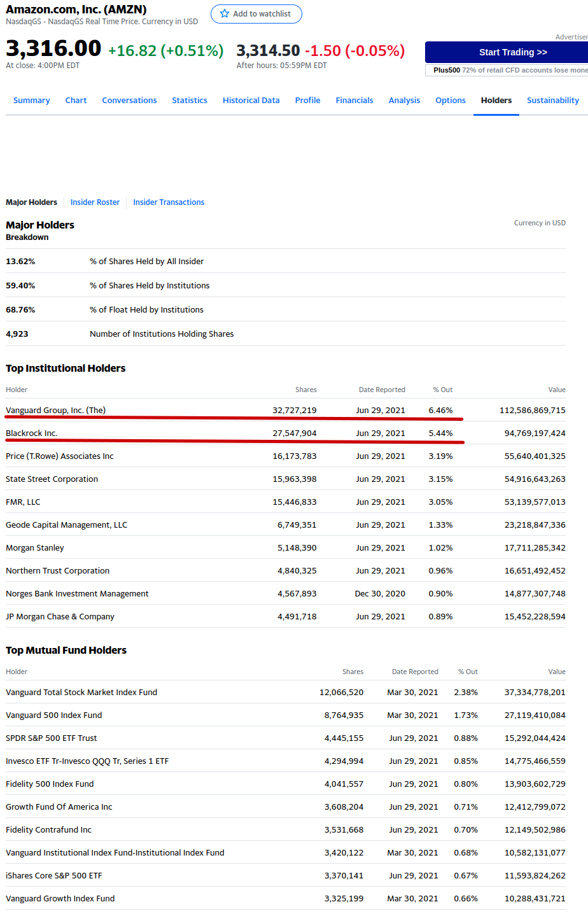Viewport: 588px width, 916px height.
Task: Open the Summary tab
Action: 31,101
